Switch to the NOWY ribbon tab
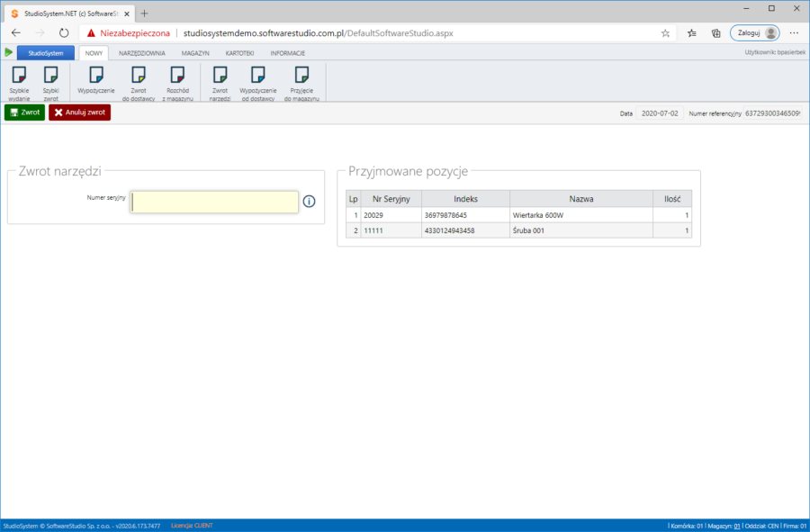The height and width of the screenshot is (532, 810). (94, 53)
